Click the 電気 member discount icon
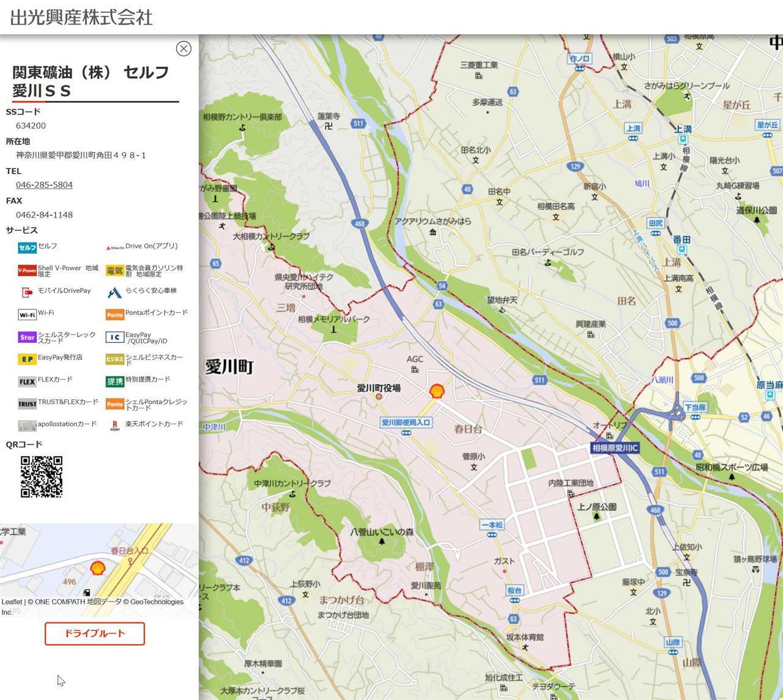Viewport: 783px width, 700px height. (115, 270)
